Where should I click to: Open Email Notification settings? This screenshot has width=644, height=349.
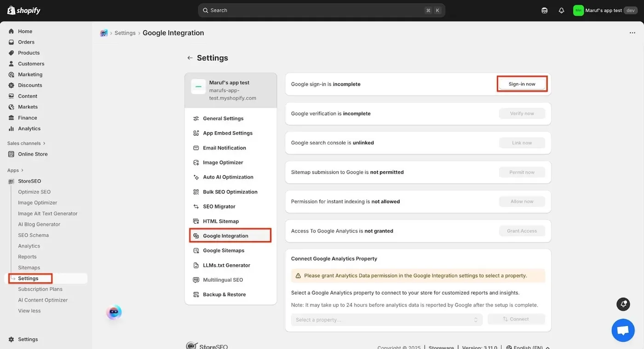coord(224,148)
